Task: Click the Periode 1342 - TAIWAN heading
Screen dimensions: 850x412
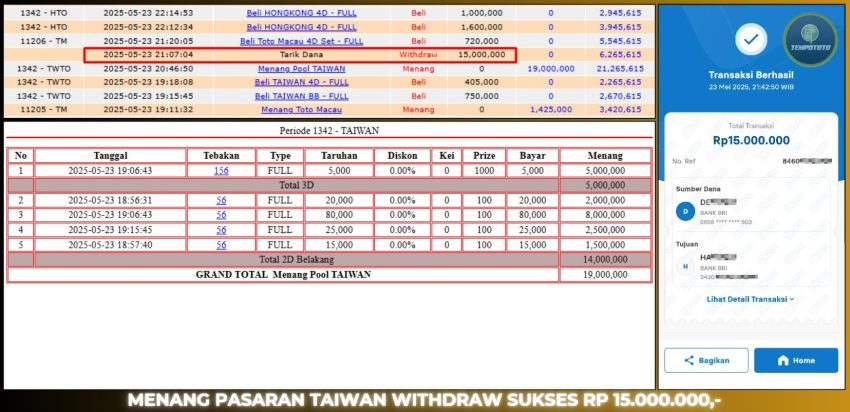Action: pyautogui.click(x=329, y=131)
